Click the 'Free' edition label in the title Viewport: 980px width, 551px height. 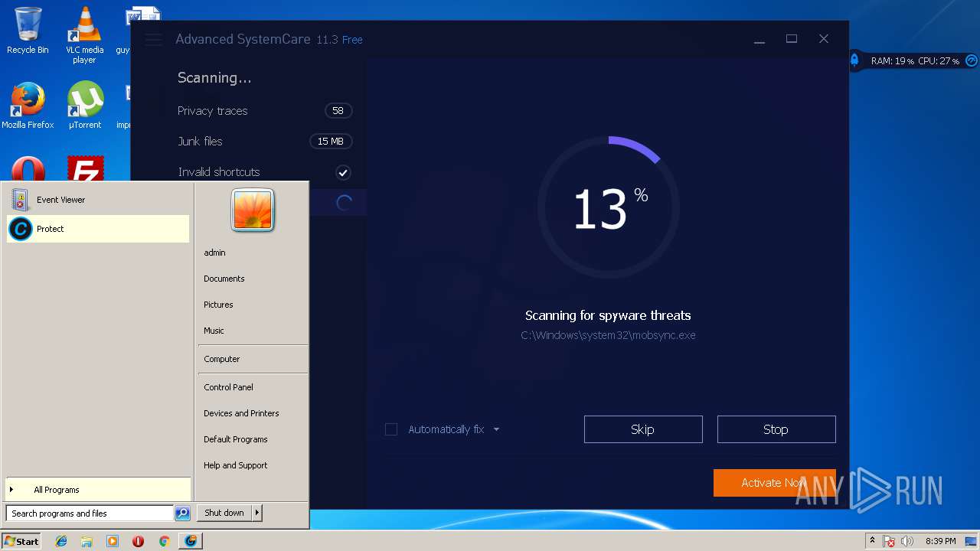click(352, 40)
